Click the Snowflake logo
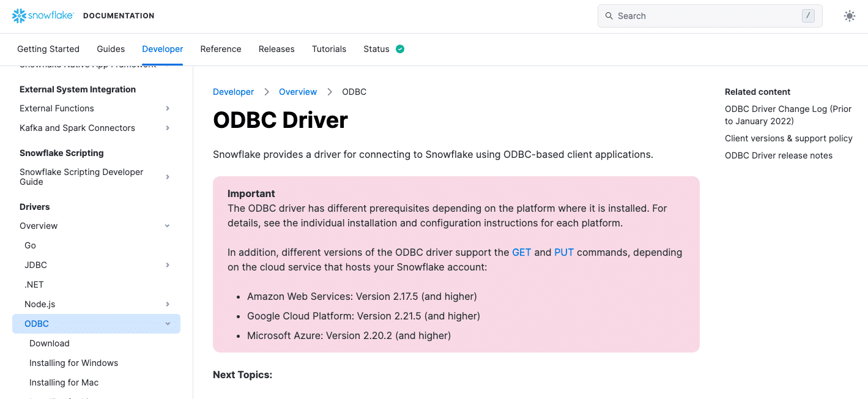This screenshot has height=399, width=868. 43,16
